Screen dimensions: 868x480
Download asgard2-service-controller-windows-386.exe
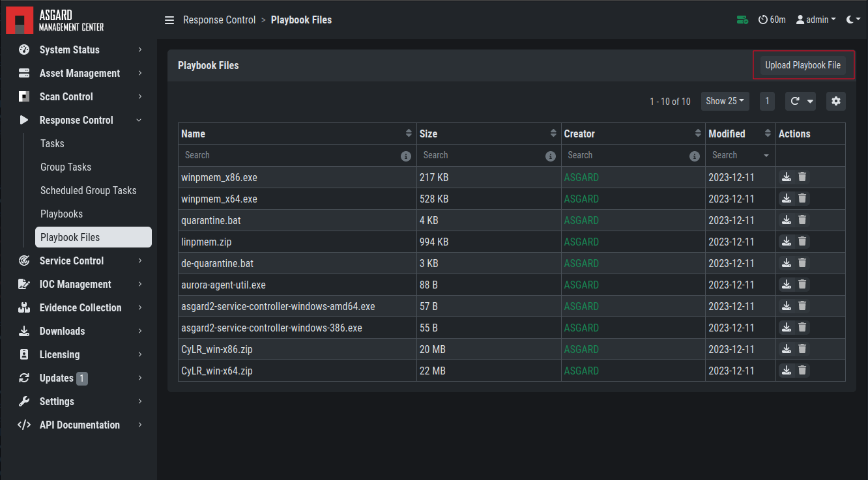click(x=787, y=328)
